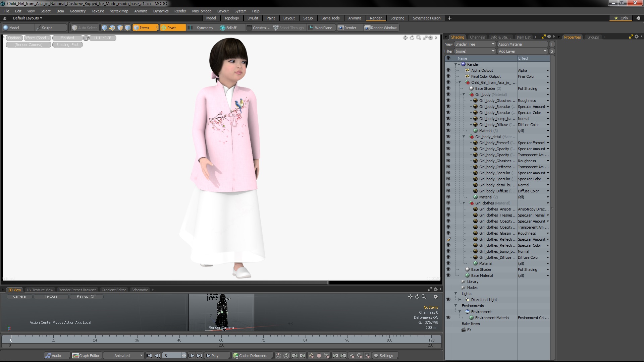644x362 pixels.
Task: Collapse the Girl_clothes material group
Action: click(x=464, y=203)
